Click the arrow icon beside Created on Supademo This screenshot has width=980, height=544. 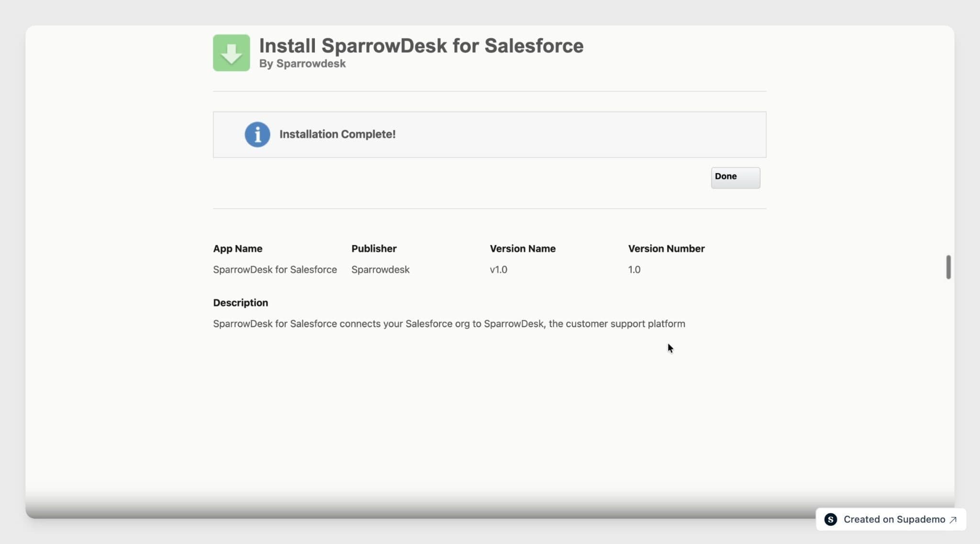(953, 520)
